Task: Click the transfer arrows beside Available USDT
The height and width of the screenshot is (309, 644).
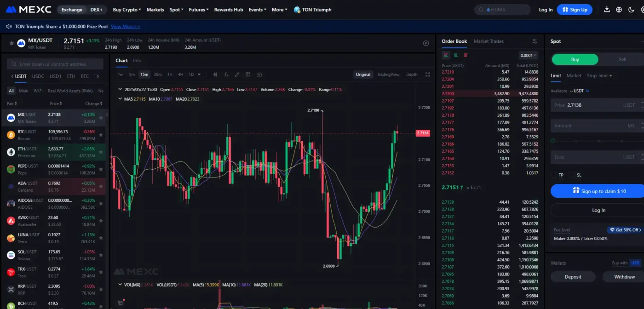Action: click(587, 91)
